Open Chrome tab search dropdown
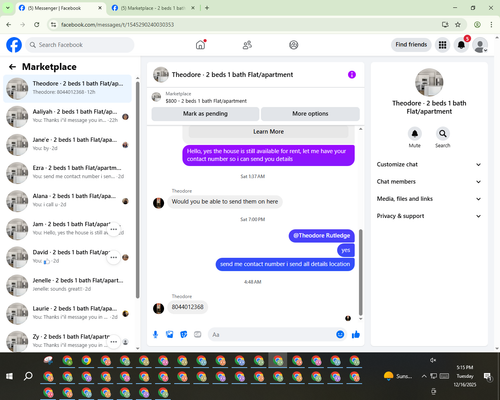The image size is (500, 400). pyautogui.click(x=7, y=8)
